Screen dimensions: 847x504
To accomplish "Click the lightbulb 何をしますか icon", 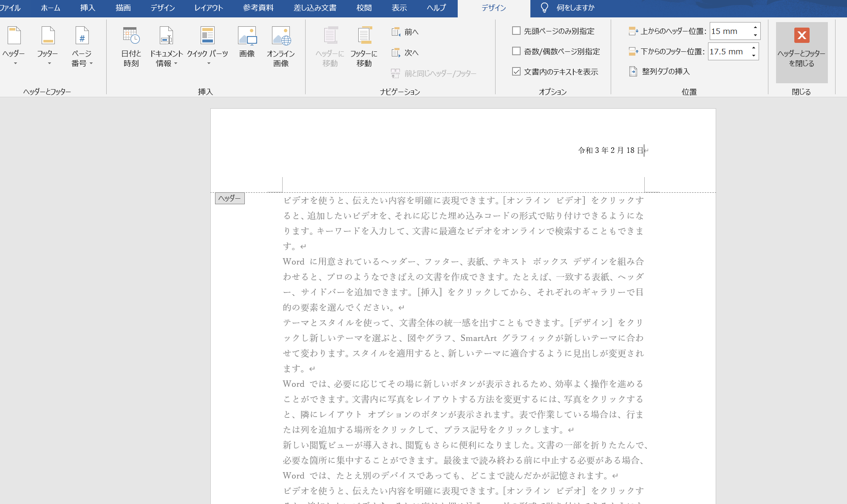I will point(544,8).
